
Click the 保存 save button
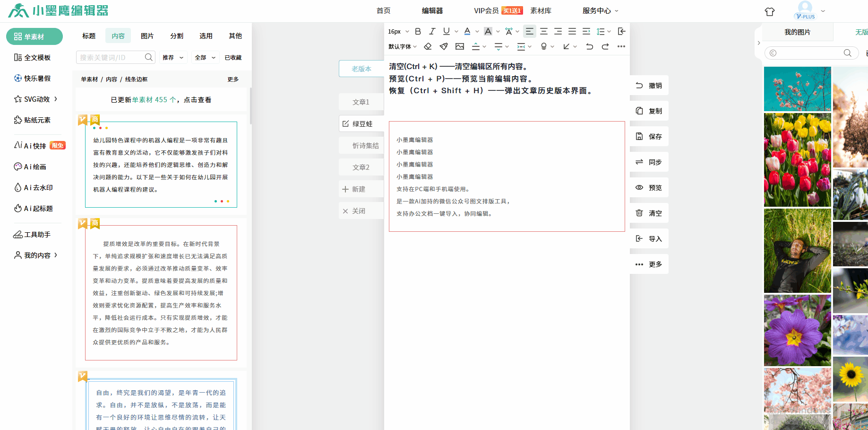[649, 137]
